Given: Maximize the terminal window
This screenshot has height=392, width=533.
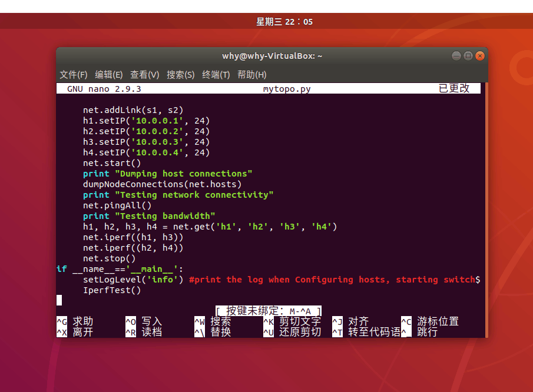Looking at the screenshot, I should (468, 56).
